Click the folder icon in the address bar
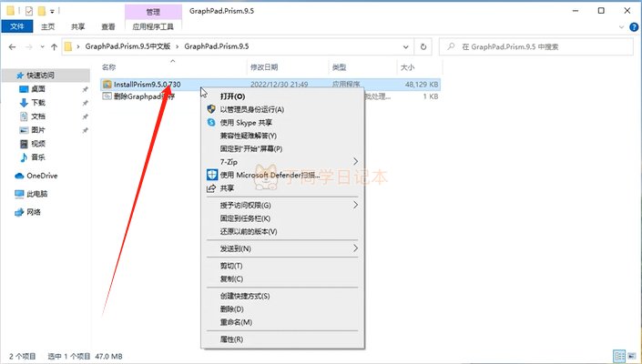 (68, 46)
